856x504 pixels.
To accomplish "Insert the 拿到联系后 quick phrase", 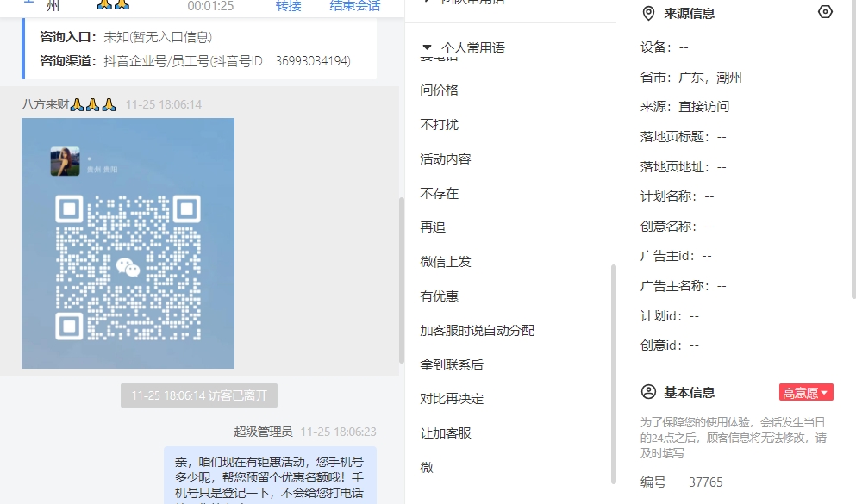I will pyautogui.click(x=452, y=365).
